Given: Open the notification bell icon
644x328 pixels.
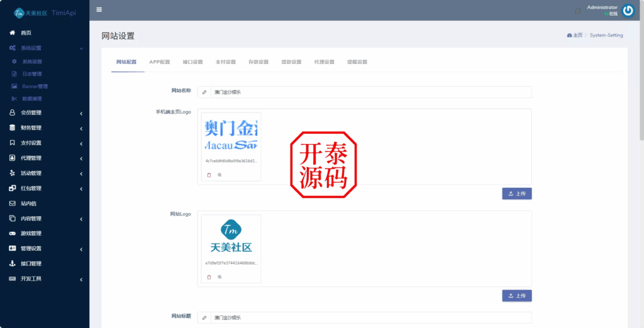Looking at the screenshot, I should (577, 11).
